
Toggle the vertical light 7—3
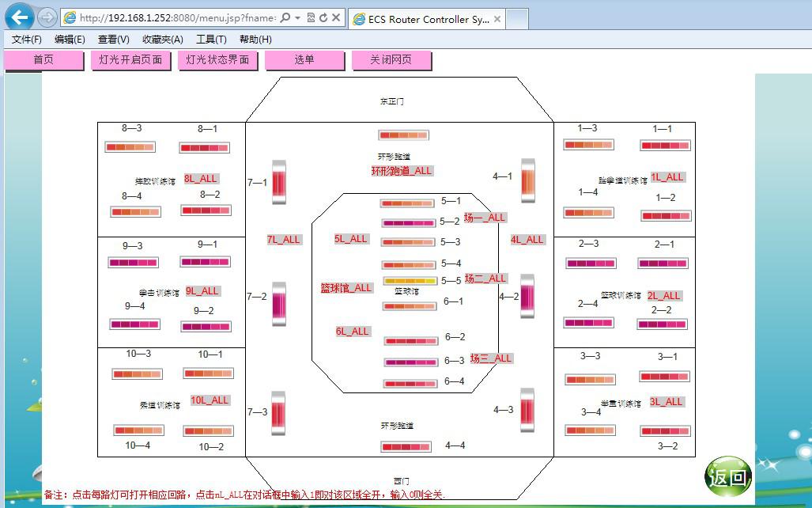pyautogui.click(x=278, y=413)
